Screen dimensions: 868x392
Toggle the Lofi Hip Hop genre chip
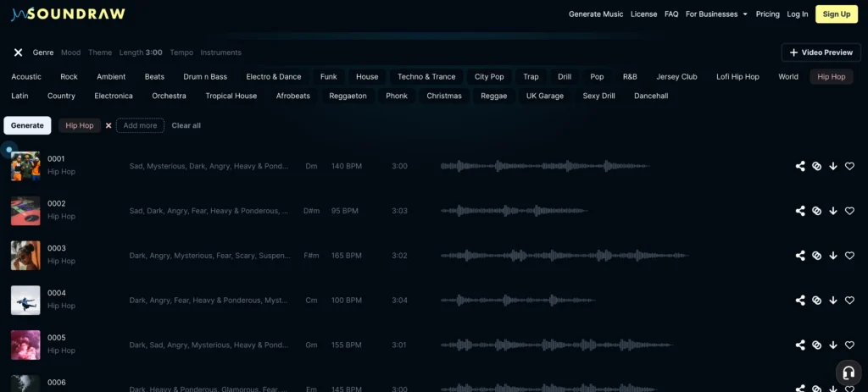tap(737, 76)
